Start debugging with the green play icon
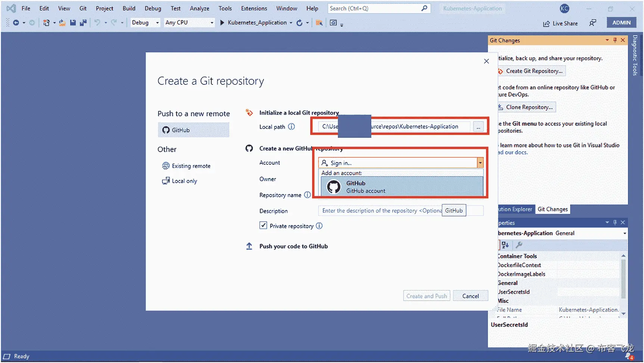Screen dimensions: 644x363 [x=222, y=23]
